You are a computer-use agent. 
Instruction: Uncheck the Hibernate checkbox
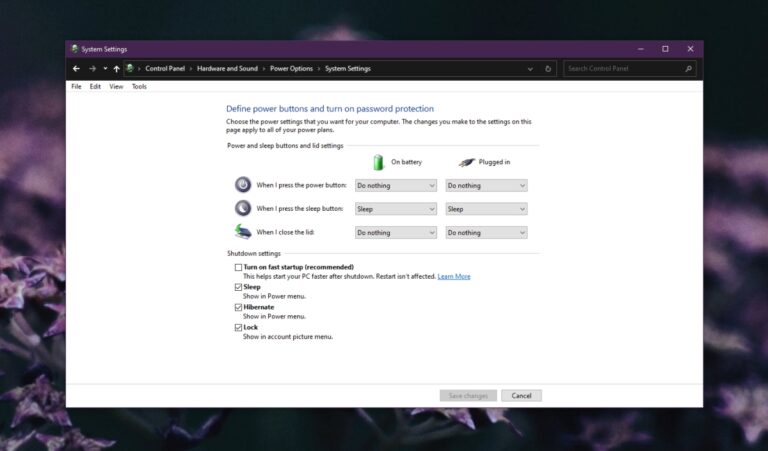pyautogui.click(x=239, y=308)
